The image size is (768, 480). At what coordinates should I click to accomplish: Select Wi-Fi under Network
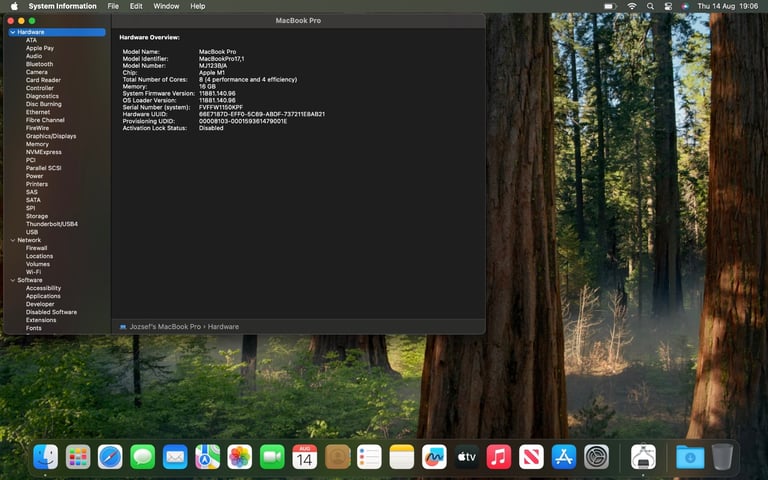(x=33, y=272)
